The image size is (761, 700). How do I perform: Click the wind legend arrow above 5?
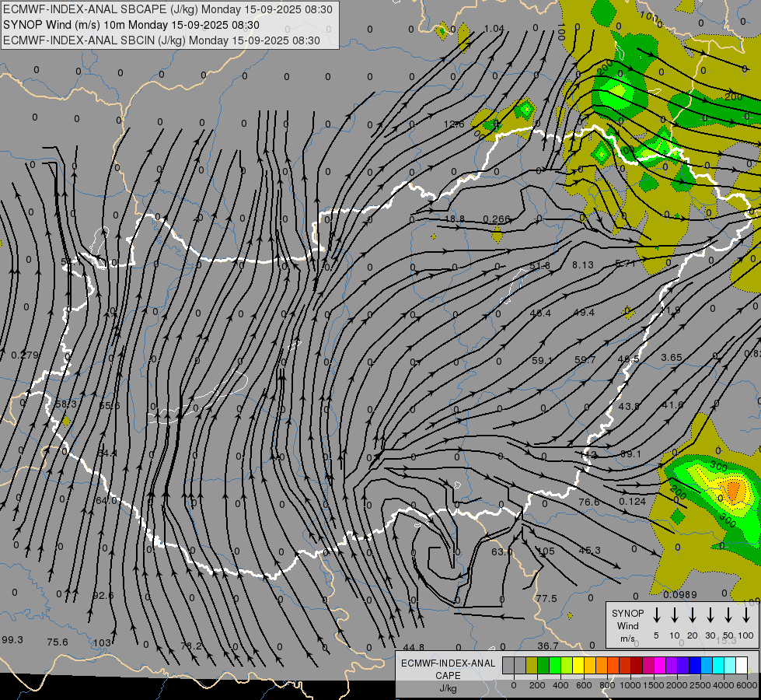click(656, 614)
